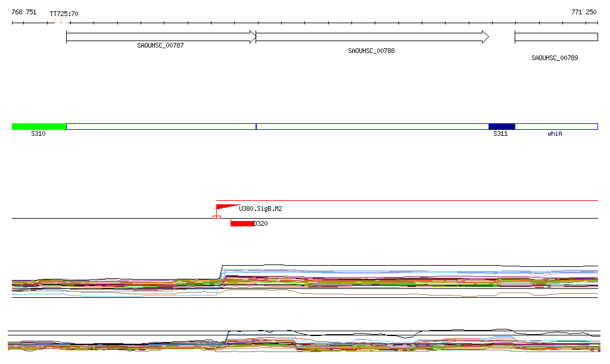The height and width of the screenshot is (364, 610).
Task: Click the SAOUHSC_00787 gene arrow
Action: [x=161, y=37]
